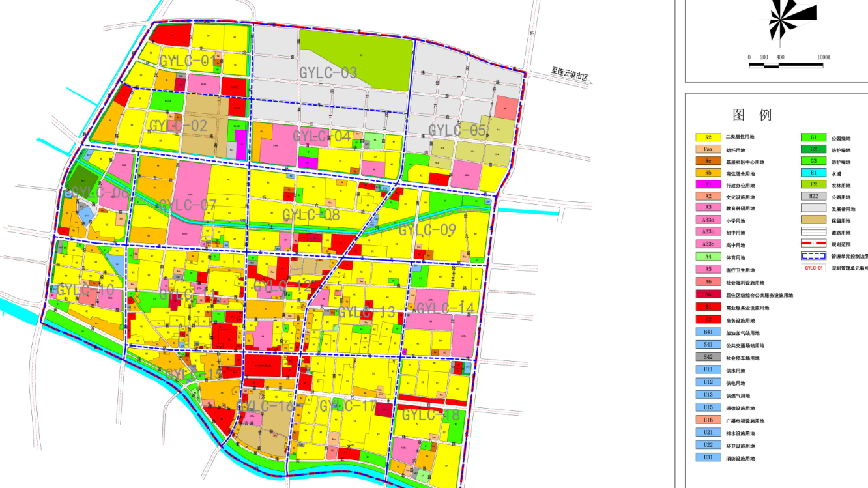This screenshot has width=868, height=488.
Task: Click the red dashed 规划范围 line symbol
Action: [813, 244]
